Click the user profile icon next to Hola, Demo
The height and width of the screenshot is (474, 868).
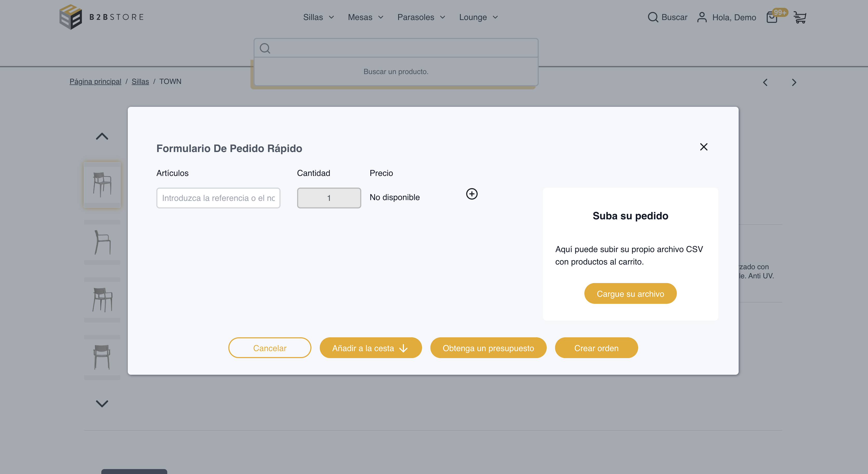702,17
